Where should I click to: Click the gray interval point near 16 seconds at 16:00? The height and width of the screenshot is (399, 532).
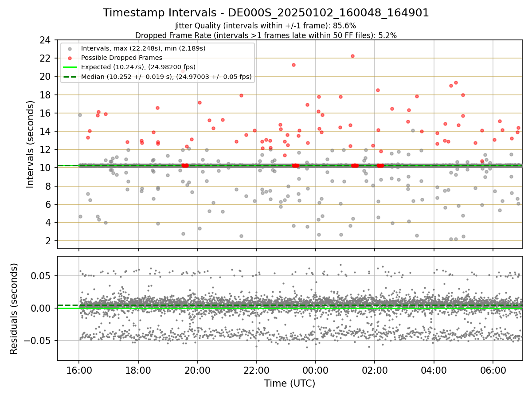point(80,115)
